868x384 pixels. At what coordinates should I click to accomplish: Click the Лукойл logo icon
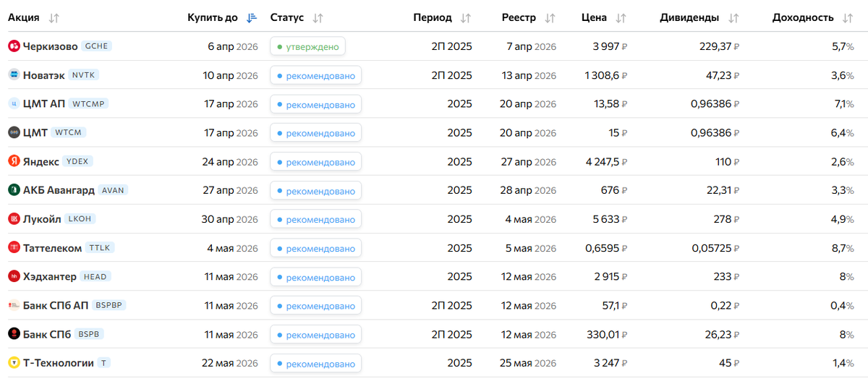(x=14, y=219)
